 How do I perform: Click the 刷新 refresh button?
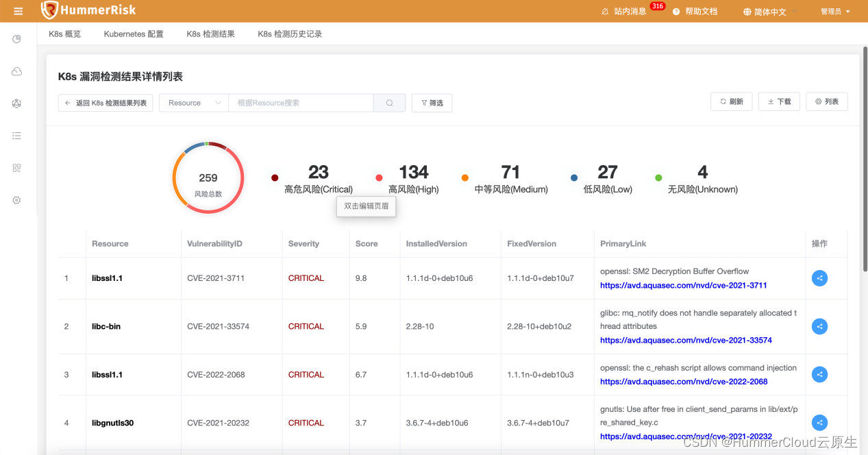pos(732,101)
